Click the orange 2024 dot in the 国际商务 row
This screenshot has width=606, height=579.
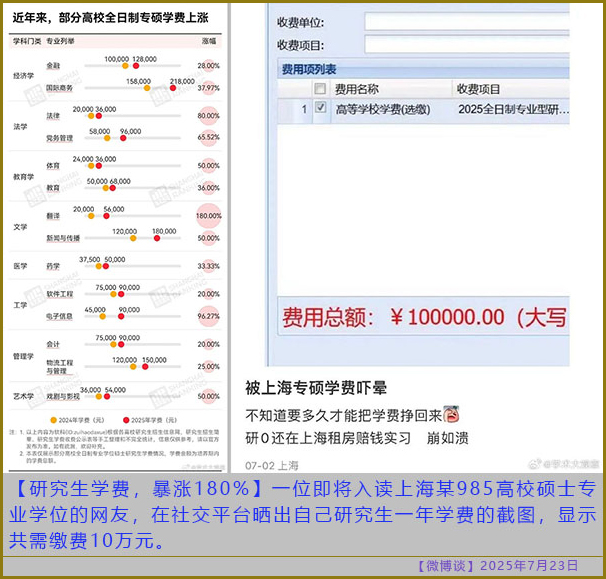click(147, 88)
